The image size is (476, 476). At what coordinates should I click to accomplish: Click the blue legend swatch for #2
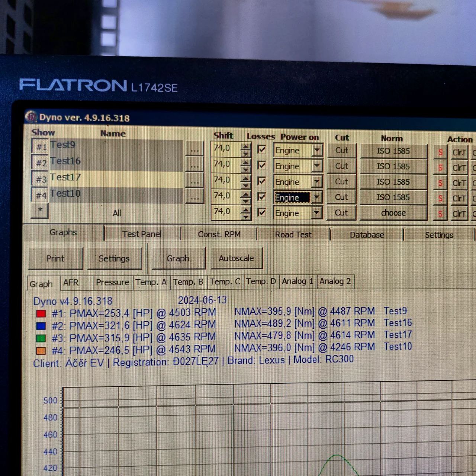(41, 326)
